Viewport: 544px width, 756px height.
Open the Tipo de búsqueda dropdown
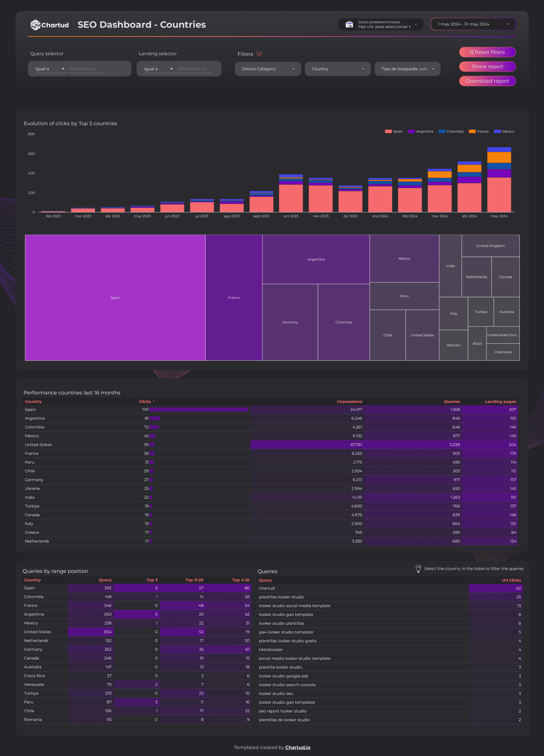(x=407, y=69)
